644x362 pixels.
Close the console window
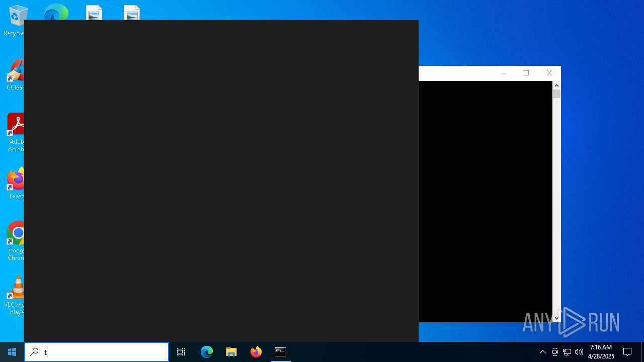[x=549, y=73]
